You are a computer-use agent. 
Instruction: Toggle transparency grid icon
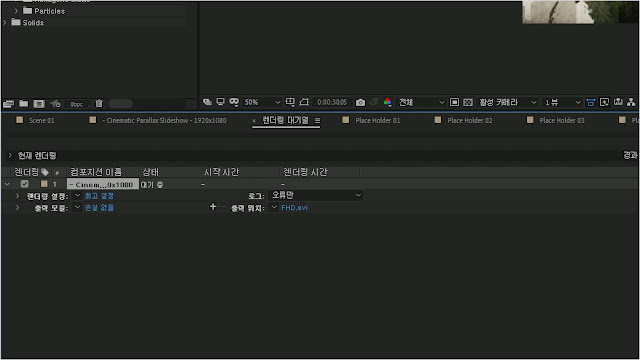point(468,102)
